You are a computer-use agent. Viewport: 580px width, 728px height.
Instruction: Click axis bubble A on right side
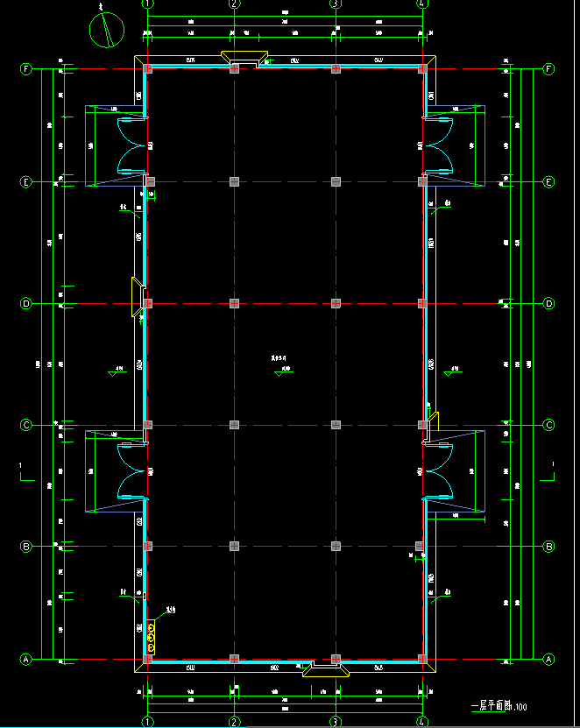(x=549, y=659)
